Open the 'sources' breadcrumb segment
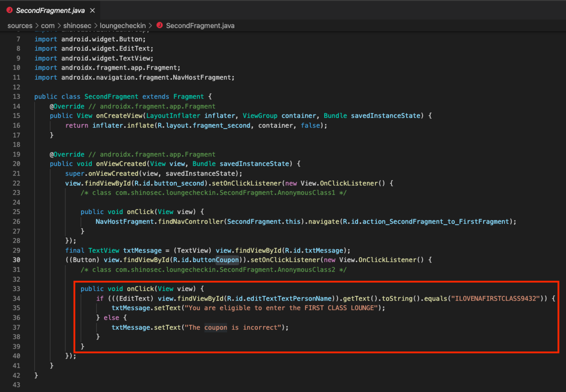Image resolution: width=566 pixels, height=392 pixels. click(20, 25)
